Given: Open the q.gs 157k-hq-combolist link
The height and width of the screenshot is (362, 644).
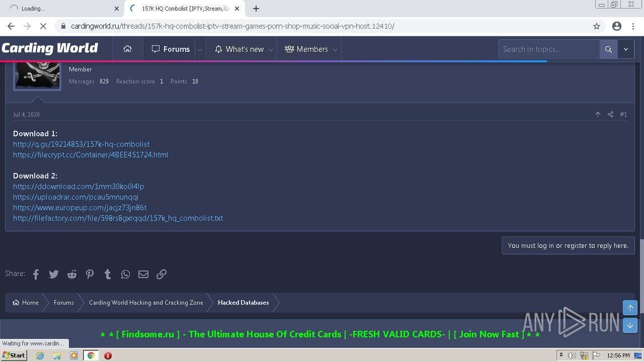Looking at the screenshot, I should point(81,144).
